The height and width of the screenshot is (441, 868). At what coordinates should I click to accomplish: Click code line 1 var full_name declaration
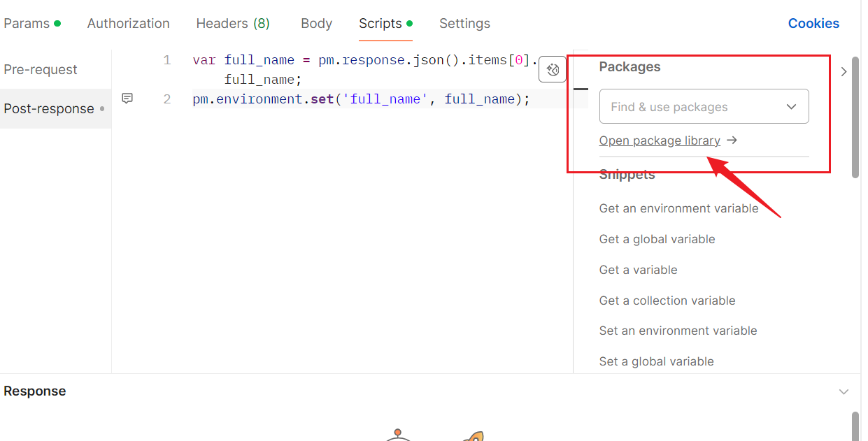pos(365,70)
